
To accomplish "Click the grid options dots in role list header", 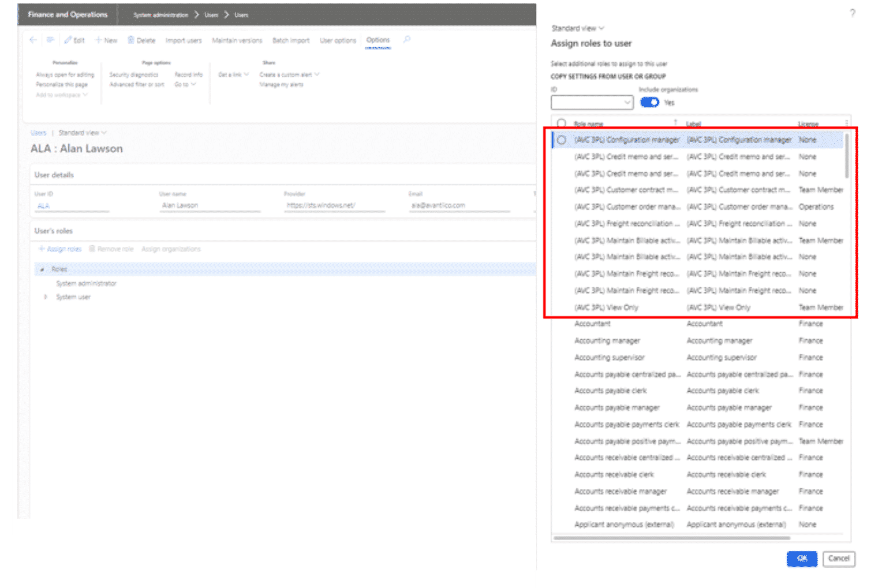I will point(846,124).
